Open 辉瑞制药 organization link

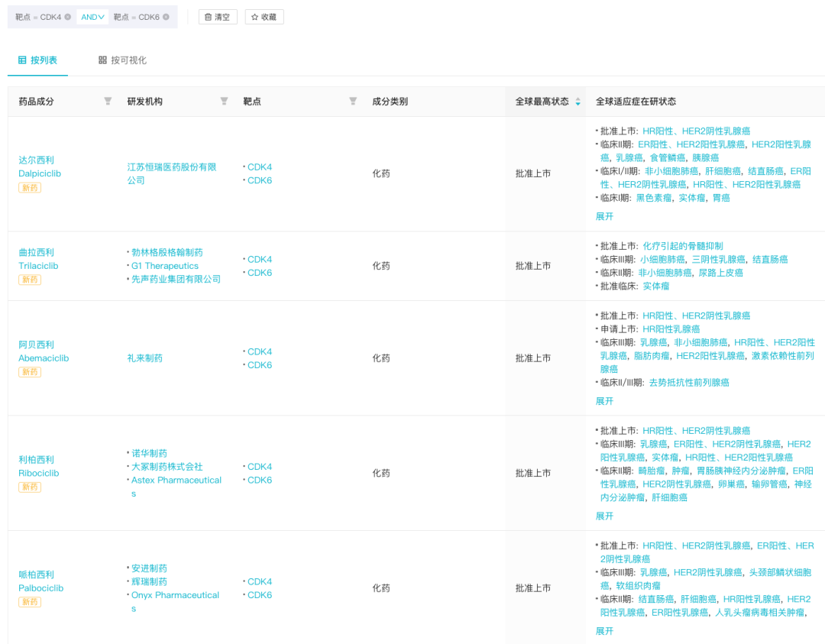tap(149, 581)
